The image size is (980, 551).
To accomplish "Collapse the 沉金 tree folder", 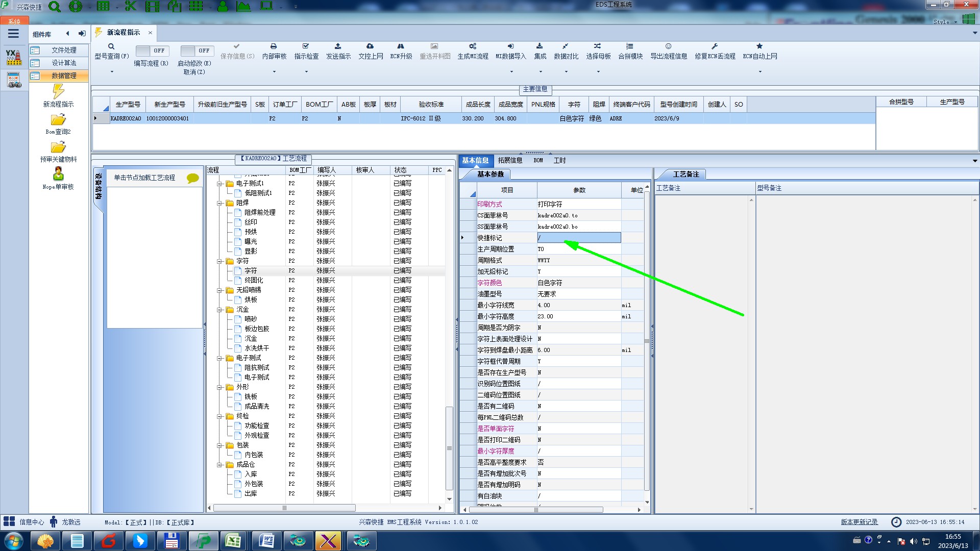I will point(219,310).
